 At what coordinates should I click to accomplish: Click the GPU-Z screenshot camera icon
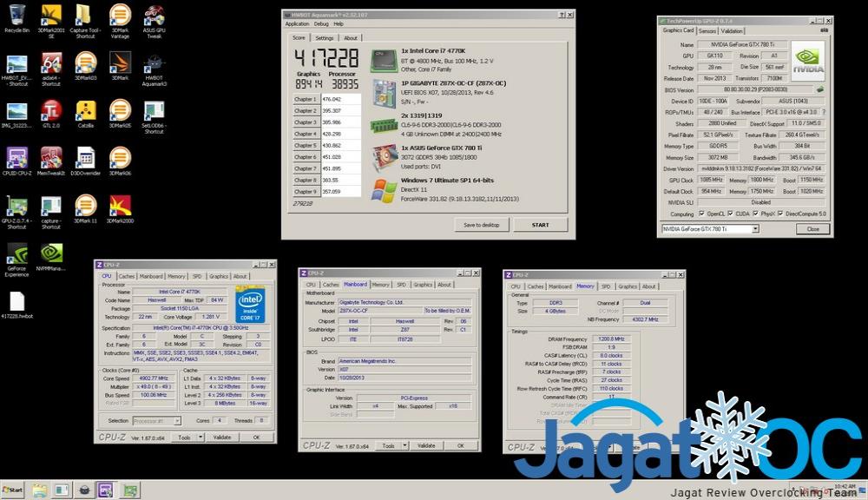pyautogui.click(x=825, y=30)
